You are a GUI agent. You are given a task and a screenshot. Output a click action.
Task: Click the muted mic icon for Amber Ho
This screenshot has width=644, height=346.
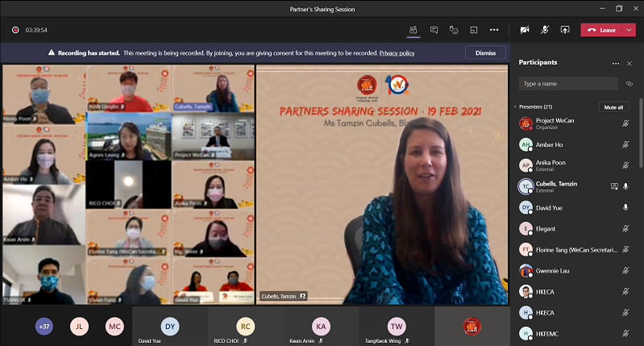625,145
